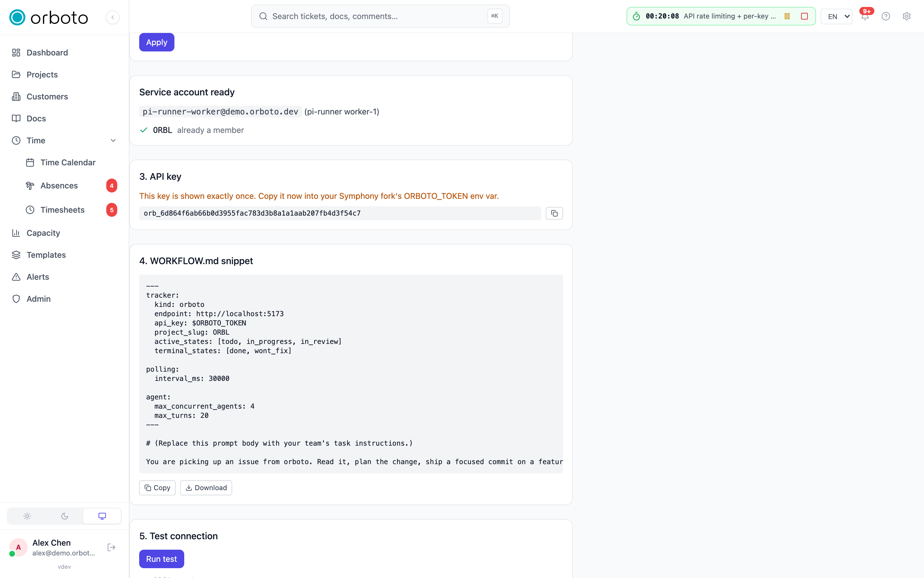924x578 pixels.
Task: Click the '3. API key' heading
Action: 160,177
